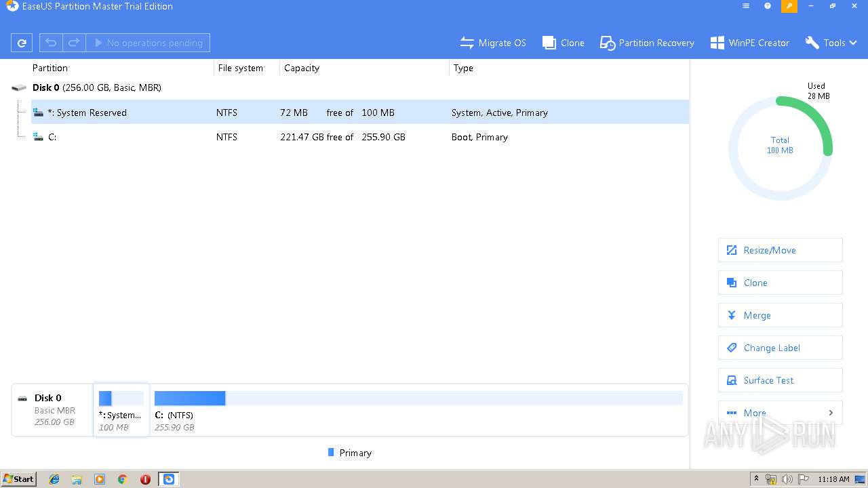Viewport: 868px width, 488px height.
Task: Expand the More actions menu
Action: click(x=781, y=413)
